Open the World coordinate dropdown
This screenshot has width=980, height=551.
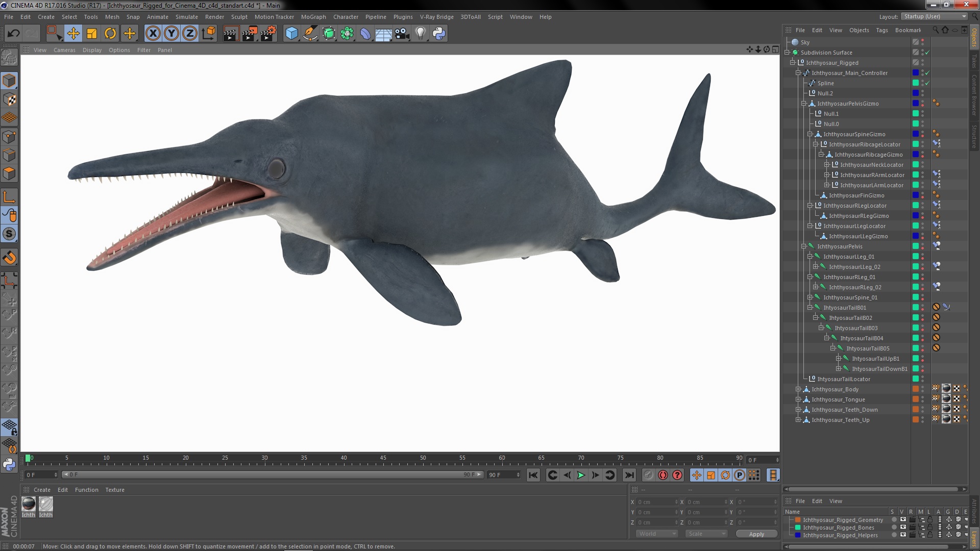[656, 534]
